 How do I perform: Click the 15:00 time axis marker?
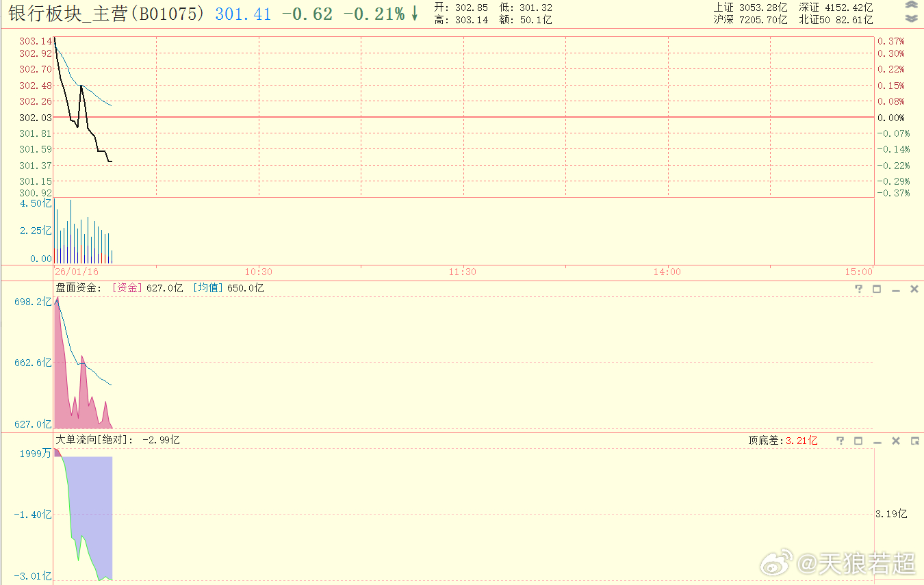click(859, 272)
